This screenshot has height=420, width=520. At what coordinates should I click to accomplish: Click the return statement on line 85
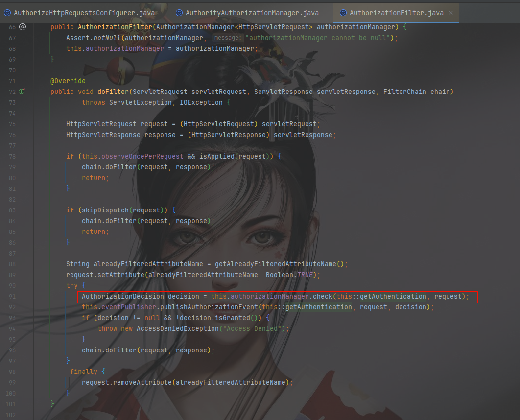(x=95, y=232)
